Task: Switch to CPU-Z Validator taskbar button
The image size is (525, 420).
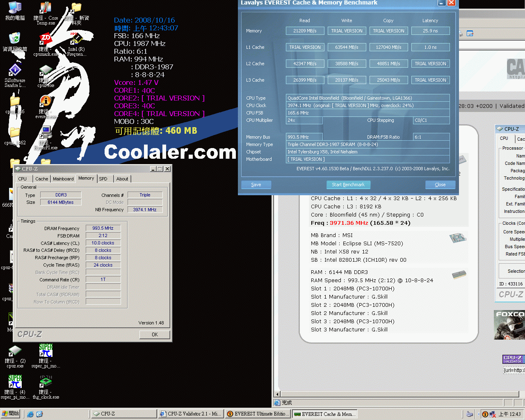Action: [x=191, y=414]
